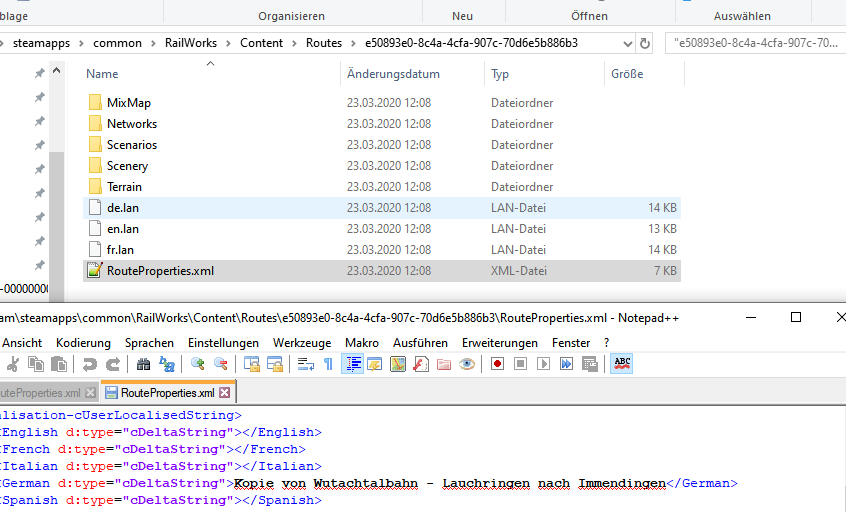Expand the chevron after Routes in breadcrumb

coord(352,43)
